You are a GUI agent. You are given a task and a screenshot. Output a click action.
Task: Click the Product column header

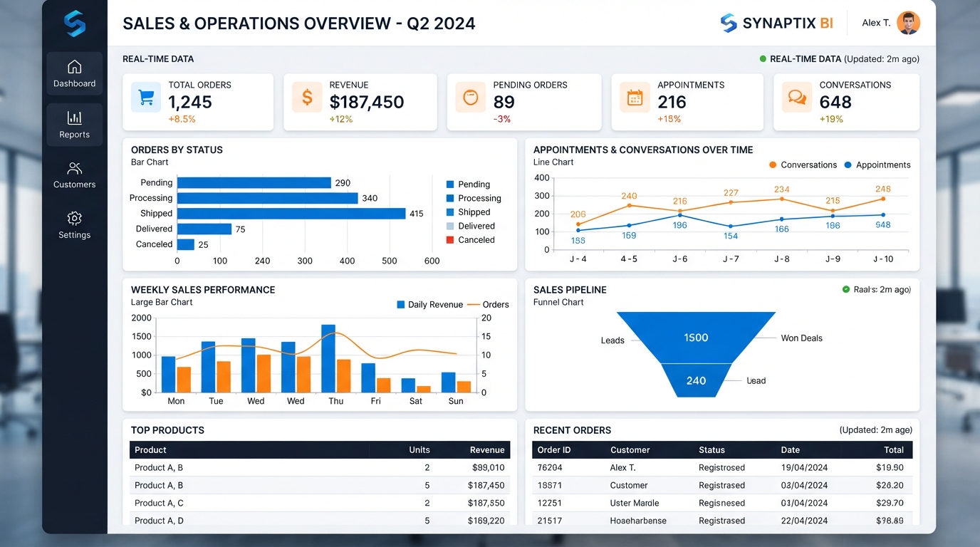[x=150, y=450]
